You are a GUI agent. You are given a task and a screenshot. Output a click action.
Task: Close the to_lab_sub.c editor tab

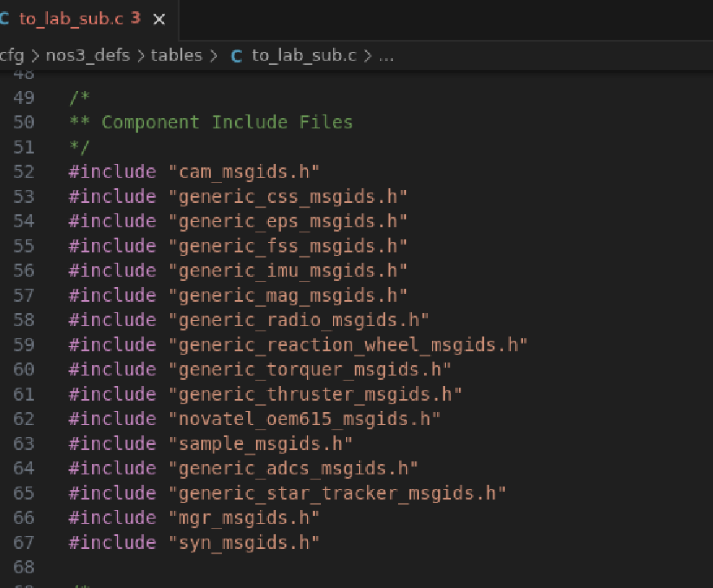[x=159, y=19]
